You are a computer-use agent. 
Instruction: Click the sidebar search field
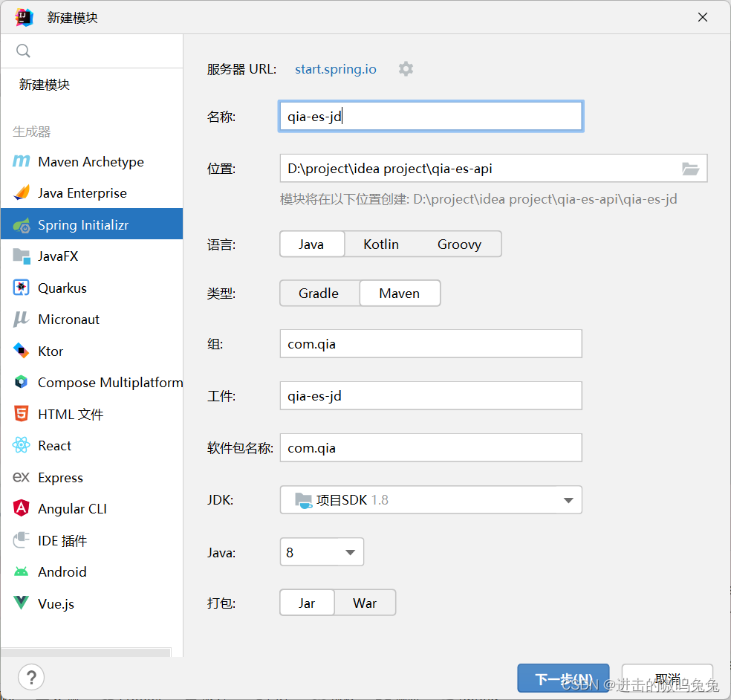(x=92, y=51)
